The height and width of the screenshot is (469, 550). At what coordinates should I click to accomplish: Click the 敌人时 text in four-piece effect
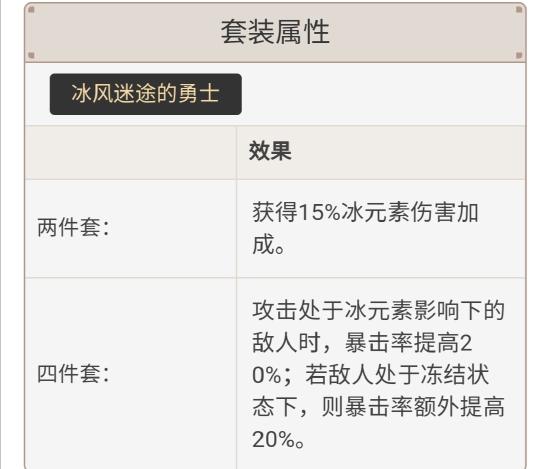pos(286,342)
